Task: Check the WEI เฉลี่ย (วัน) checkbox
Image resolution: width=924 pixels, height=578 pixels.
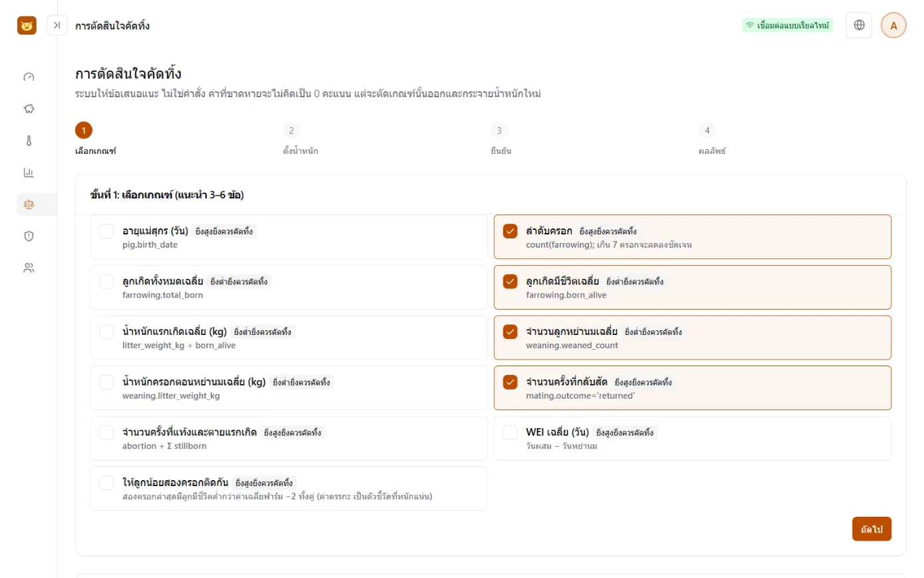Action: point(510,432)
